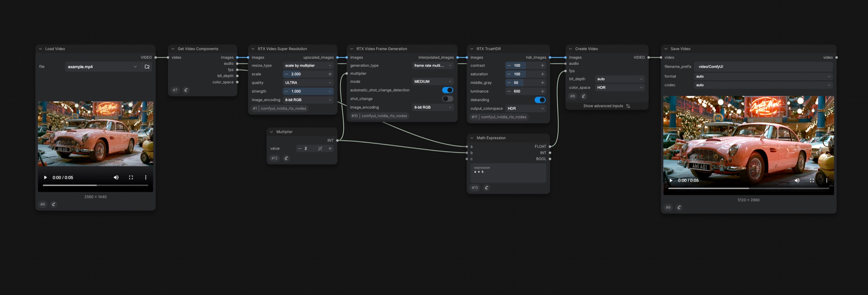The width and height of the screenshot is (868, 295).
Task: Click the refresh icon beside #9 badge
Action: 679,207
